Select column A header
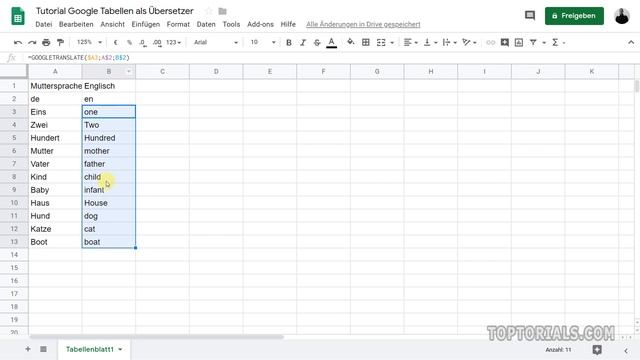The height and width of the screenshot is (360, 640). pyautogui.click(x=55, y=71)
